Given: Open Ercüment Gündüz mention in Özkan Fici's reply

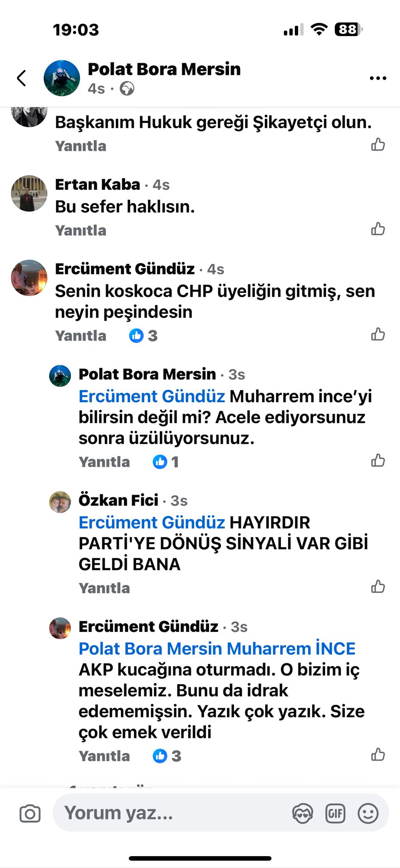Looking at the screenshot, I should [151, 523].
